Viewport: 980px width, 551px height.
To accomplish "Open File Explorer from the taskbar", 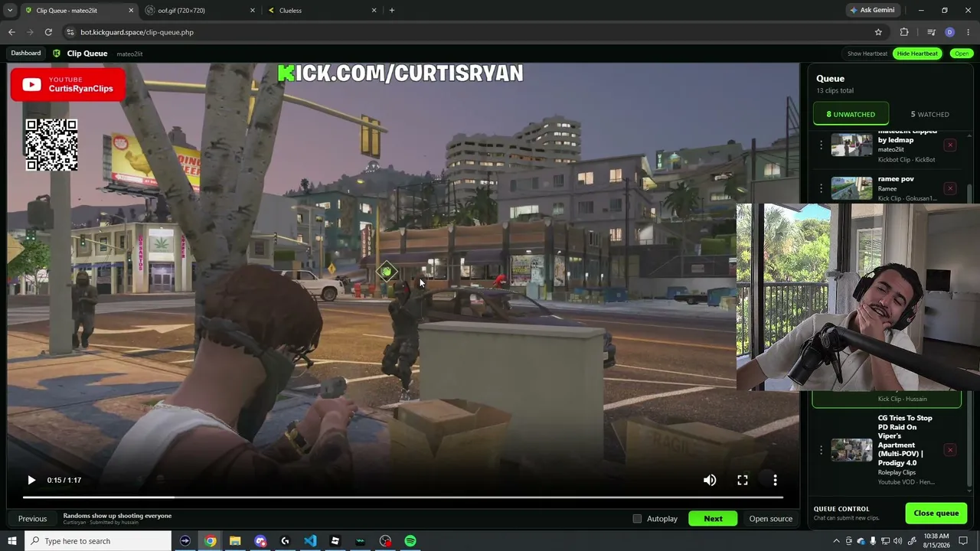I will tap(235, 541).
